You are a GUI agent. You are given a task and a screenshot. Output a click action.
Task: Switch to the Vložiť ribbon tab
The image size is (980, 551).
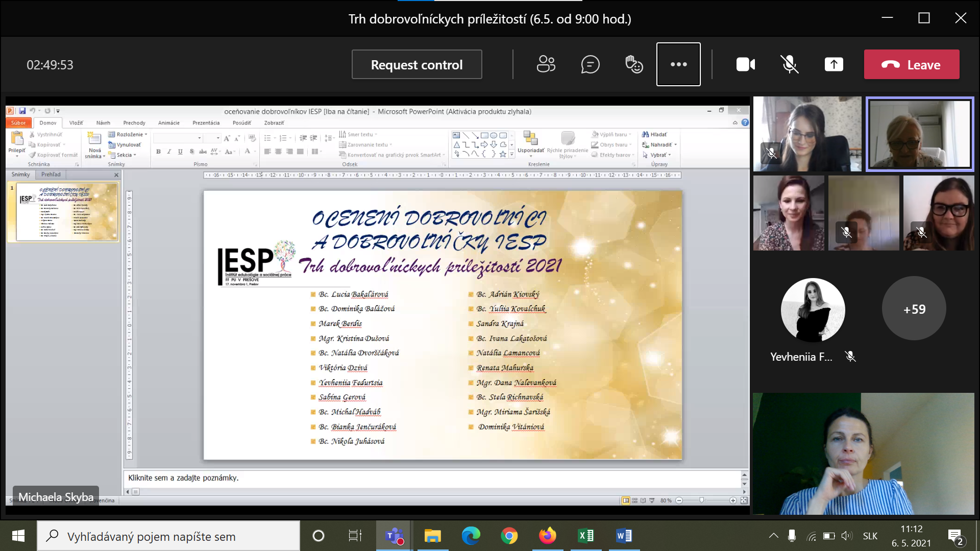click(x=76, y=123)
